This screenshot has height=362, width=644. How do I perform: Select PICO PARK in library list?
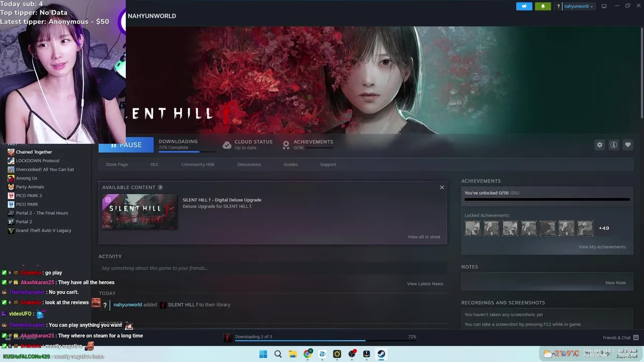coord(27,204)
